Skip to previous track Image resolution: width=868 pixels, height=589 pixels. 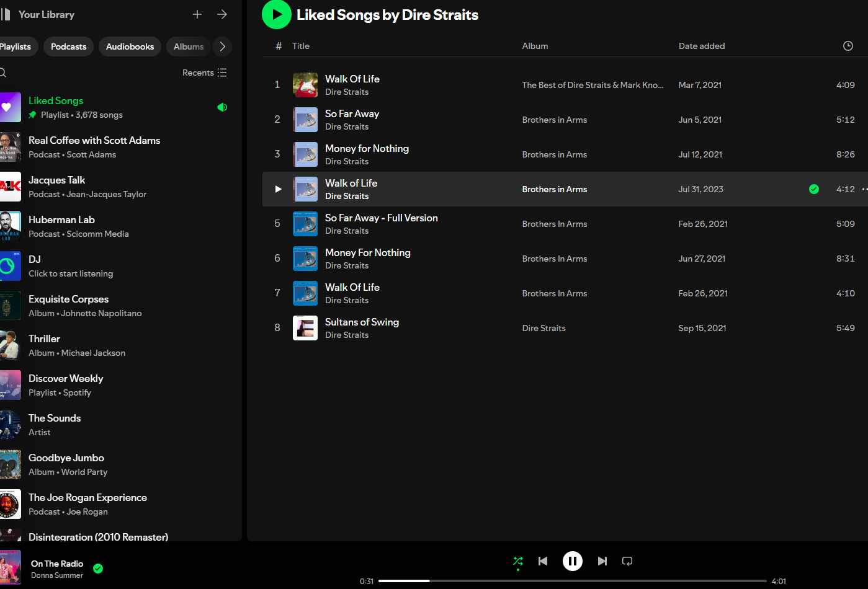pos(543,561)
